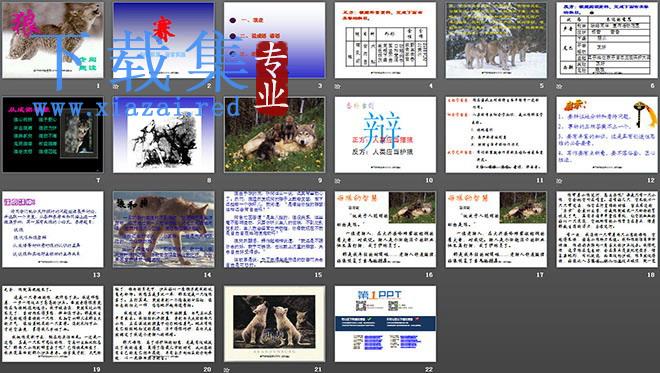Select slide 1 with the howling wolf title

point(53,40)
